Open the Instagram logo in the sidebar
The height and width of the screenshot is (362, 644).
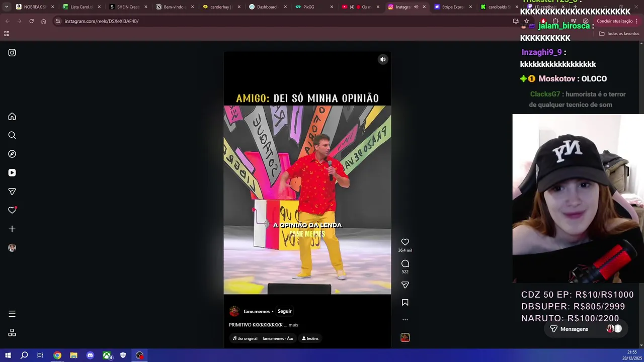[x=12, y=53]
